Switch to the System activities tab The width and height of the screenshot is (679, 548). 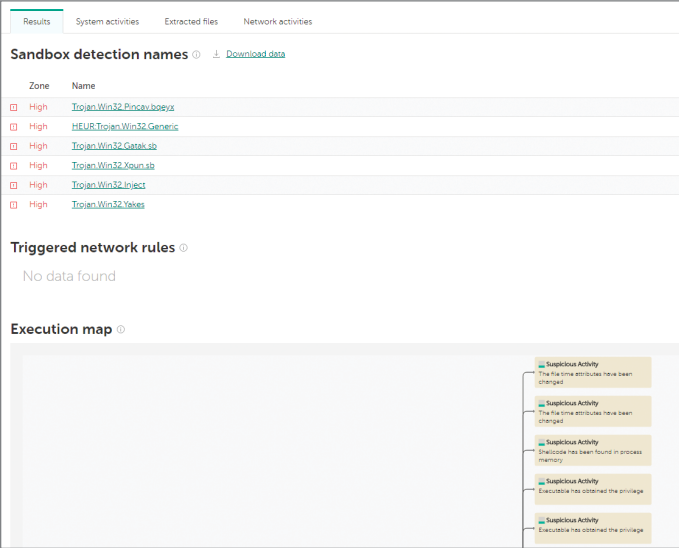click(107, 21)
